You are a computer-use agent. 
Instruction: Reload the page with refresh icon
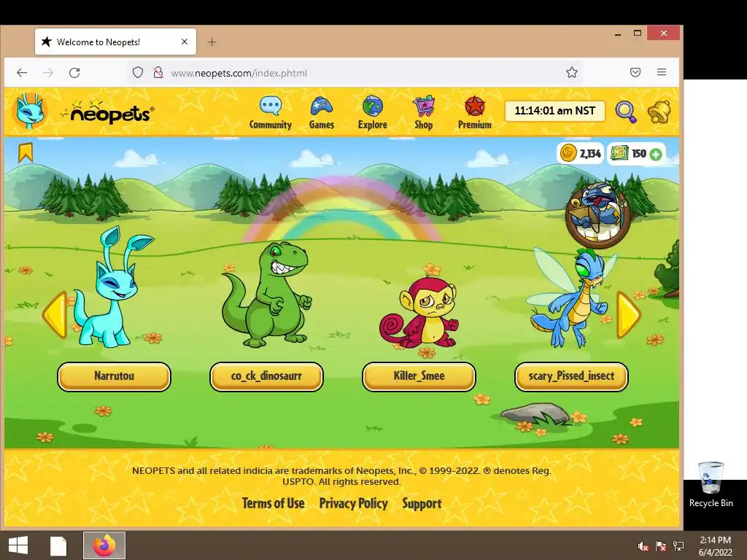(74, 73)
